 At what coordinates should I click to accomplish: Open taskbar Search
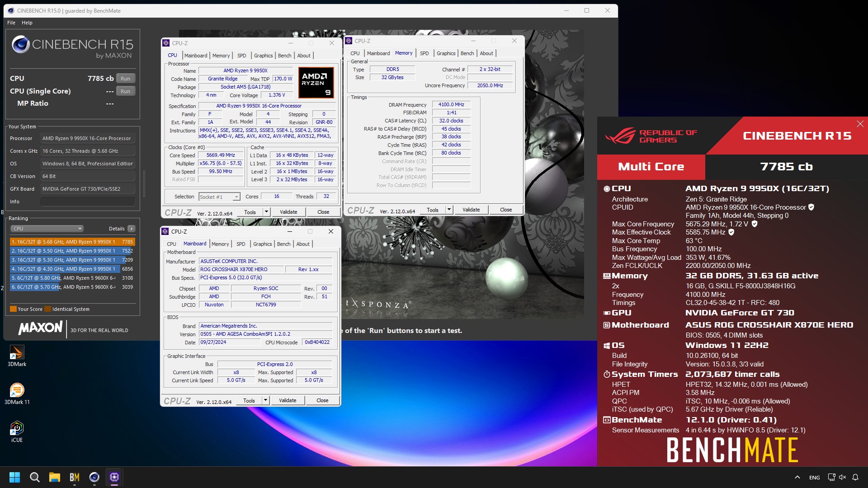pos(34,477)
